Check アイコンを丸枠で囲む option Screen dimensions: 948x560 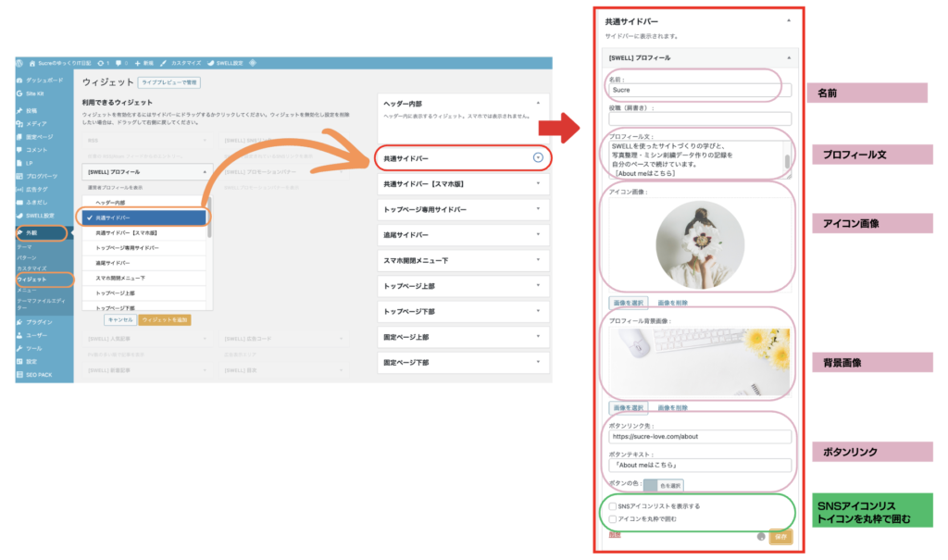point(613,518)
